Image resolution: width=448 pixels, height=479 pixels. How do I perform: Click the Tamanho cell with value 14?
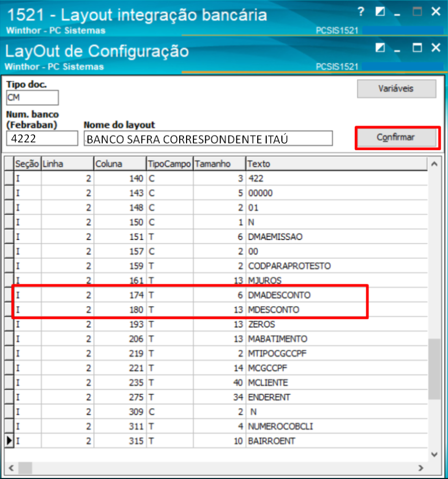click(219, 368)
